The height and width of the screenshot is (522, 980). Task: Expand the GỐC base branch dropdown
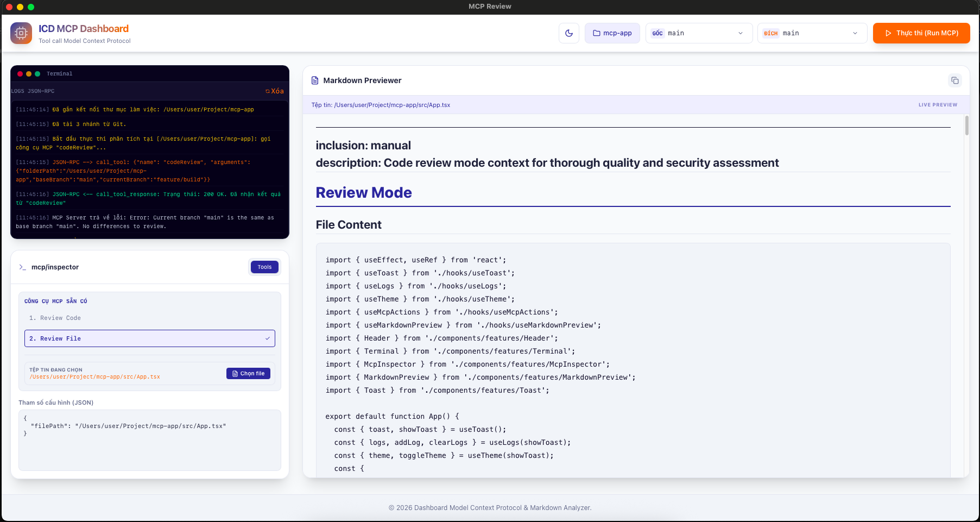[x=699, y=33]
